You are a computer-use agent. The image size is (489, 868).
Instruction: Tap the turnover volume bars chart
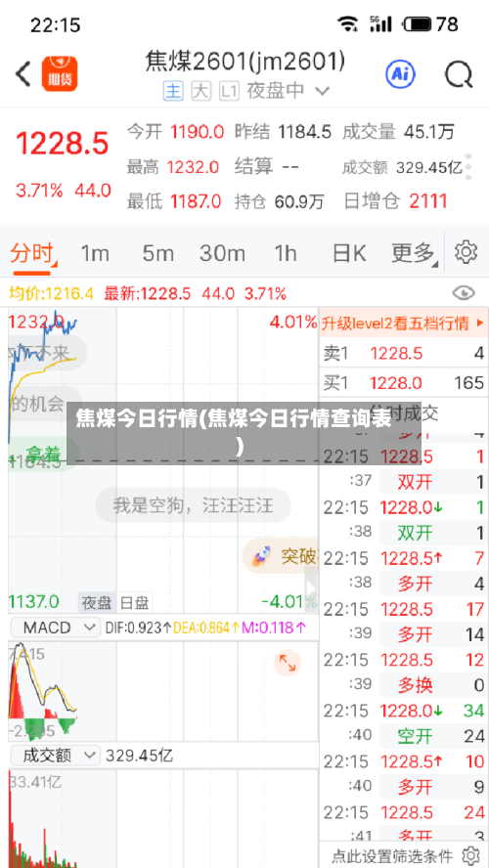(162, 818)
